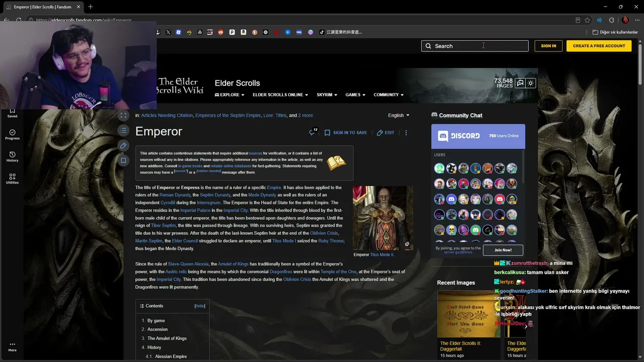Open the 'Lore: Titles' category link
The width and height of the screenshot is (644, 362).
coord(275,115)
